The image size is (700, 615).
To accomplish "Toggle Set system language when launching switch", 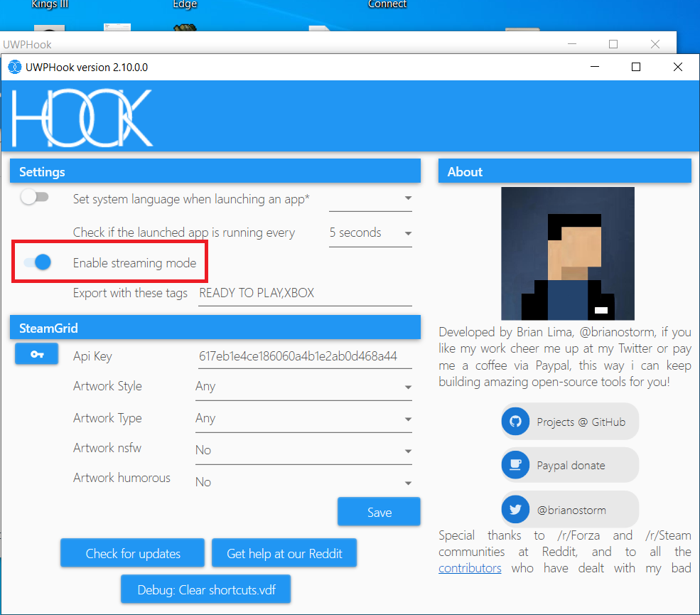I will point(35,197).
